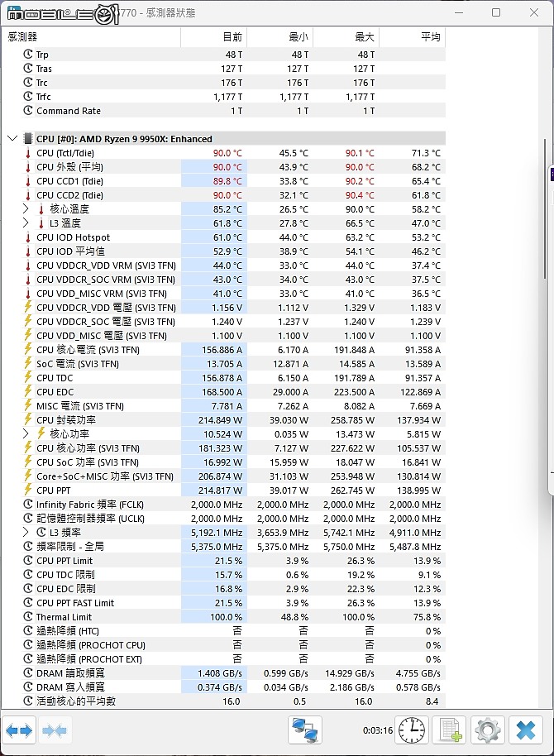Click the 最大 column header

click(x=346, y=36)
